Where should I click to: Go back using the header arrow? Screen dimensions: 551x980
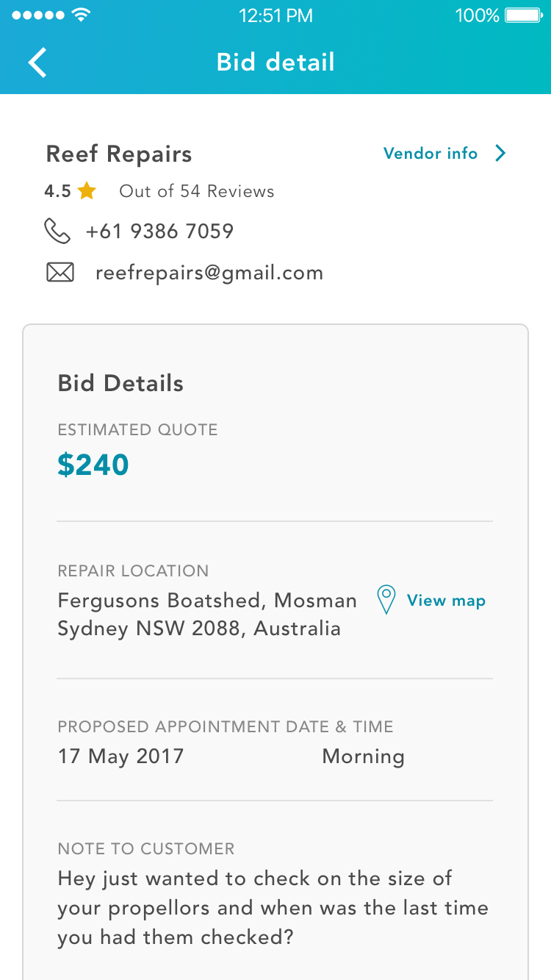37,62
